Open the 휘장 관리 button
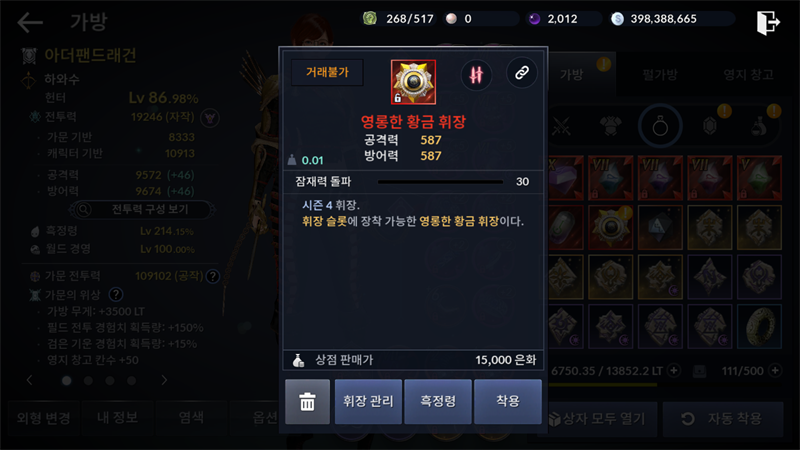 [368, 402]
